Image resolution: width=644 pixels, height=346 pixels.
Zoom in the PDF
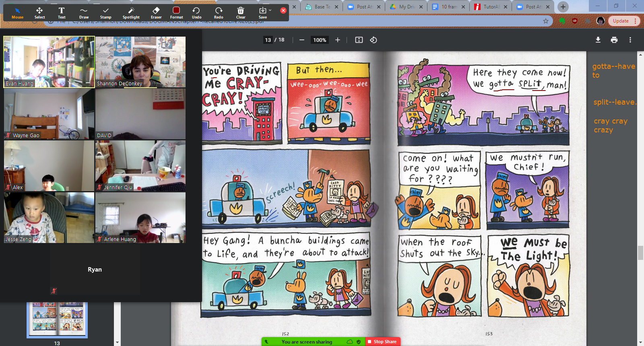tap(338, 40)
